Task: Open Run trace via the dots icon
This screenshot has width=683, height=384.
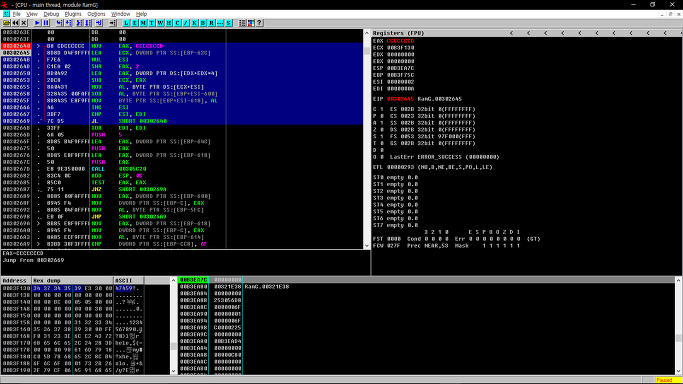Action: click(x=220, y=23)
